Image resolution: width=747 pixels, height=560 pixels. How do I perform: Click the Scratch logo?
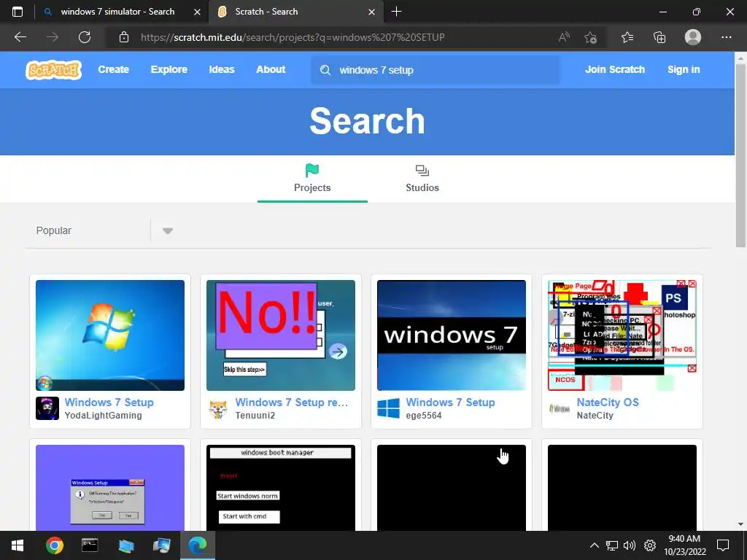point(54,69)
